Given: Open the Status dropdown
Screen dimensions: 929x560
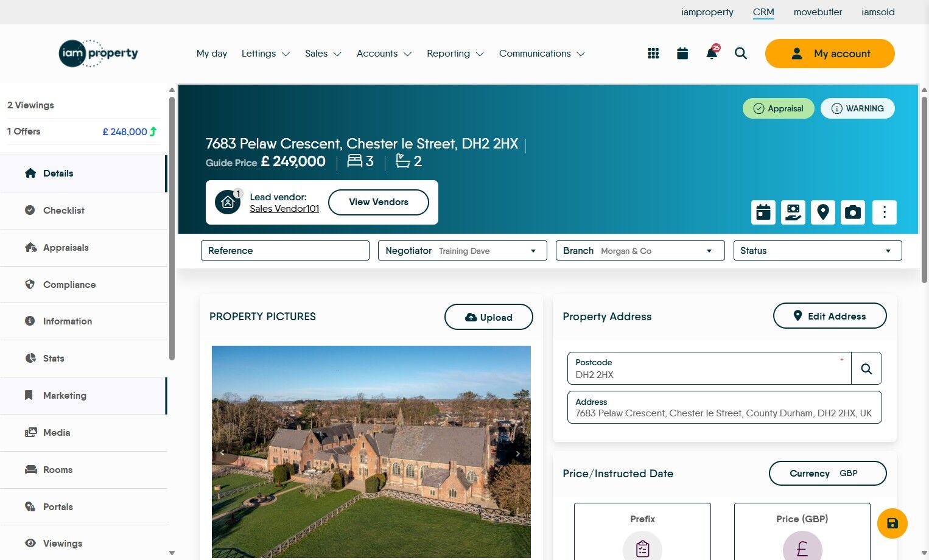Looking at the screenshot, I should (x=818, y=251).
